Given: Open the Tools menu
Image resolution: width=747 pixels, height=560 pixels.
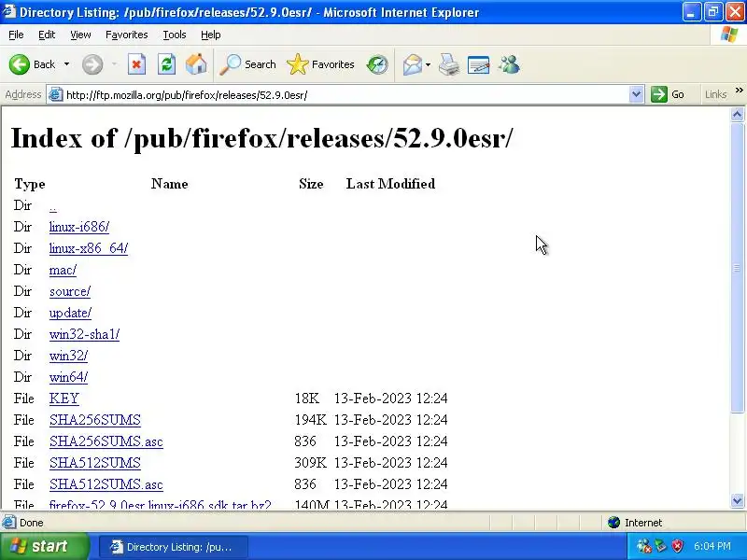Looking at the screenshot, I should coord(175,35).
